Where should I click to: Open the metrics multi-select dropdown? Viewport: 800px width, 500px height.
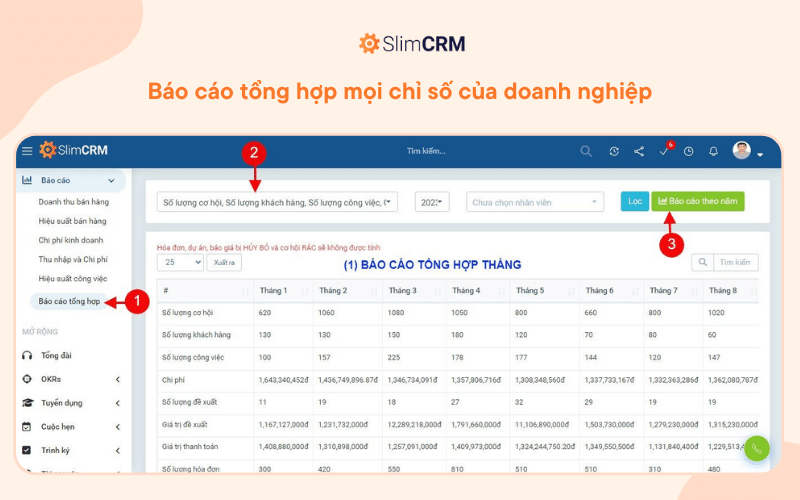coord(277,203)
